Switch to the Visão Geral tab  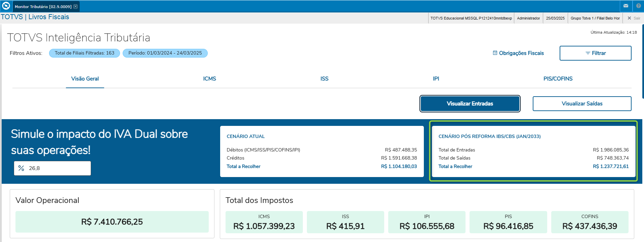point(85,79)
